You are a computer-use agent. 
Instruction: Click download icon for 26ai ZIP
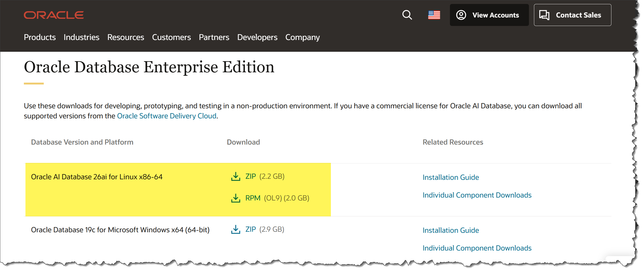[x=235, y=176]
